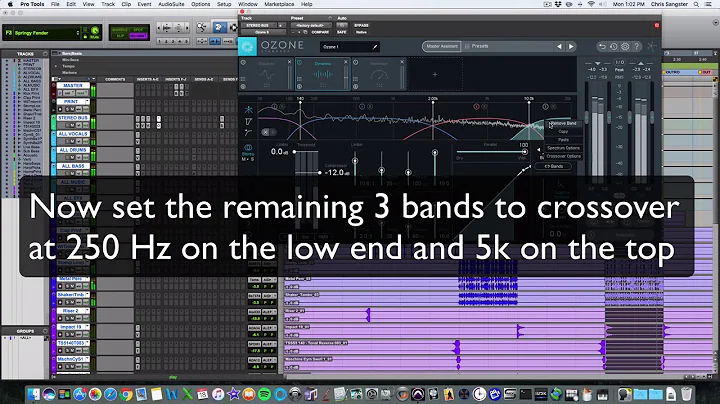
Task: Click the iZotope star logo icon
Action: point(652,46)
